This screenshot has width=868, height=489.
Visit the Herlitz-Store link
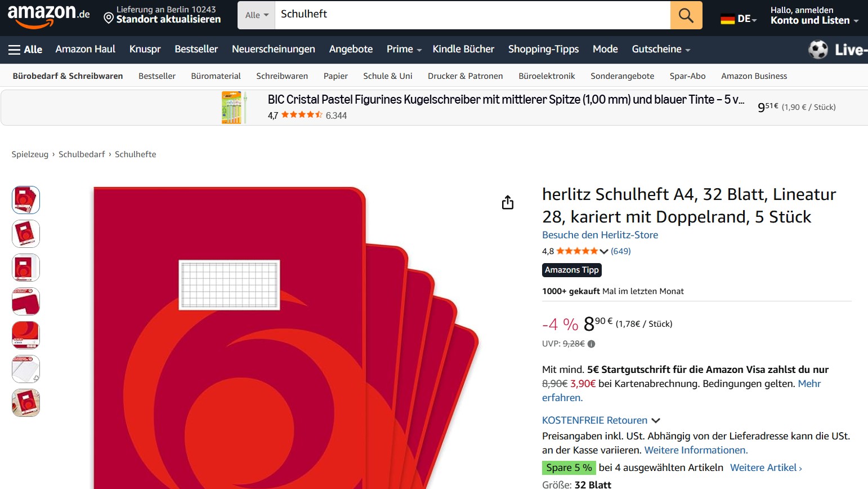coord(600,235)
